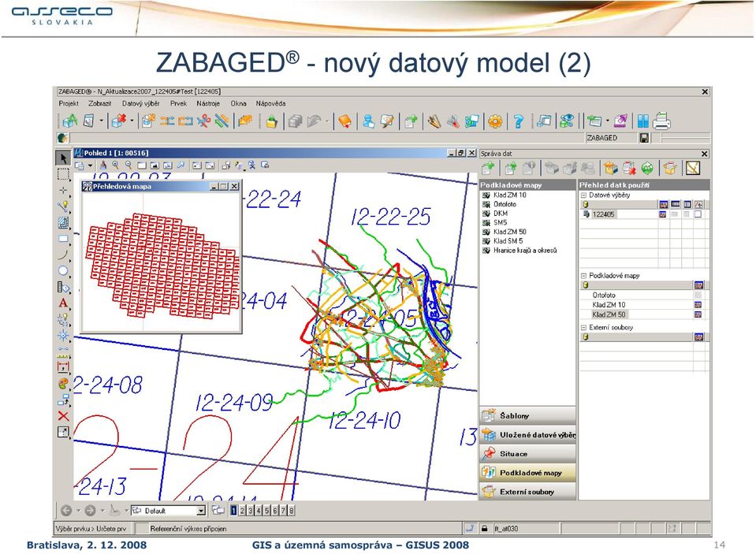This screenshot has width=756, height=554.
Task: Toggle first display icon in row 122405
Action: point(663,214)
